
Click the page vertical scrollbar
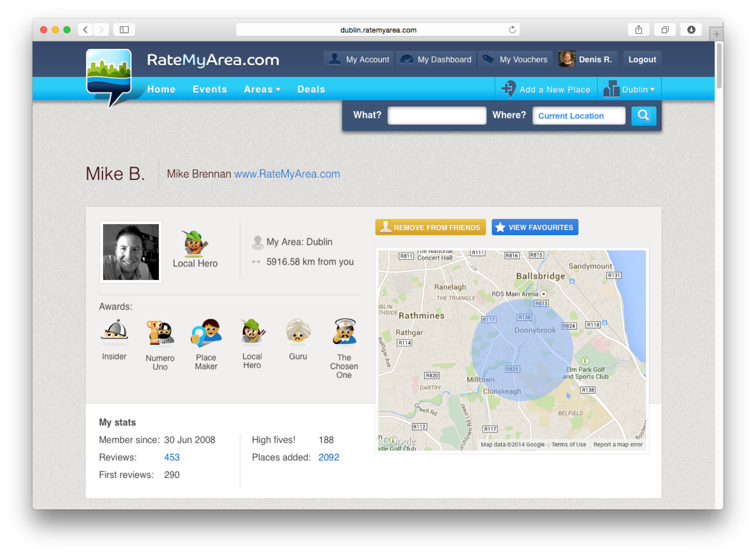pyautogui.click(x=719, y=66)
